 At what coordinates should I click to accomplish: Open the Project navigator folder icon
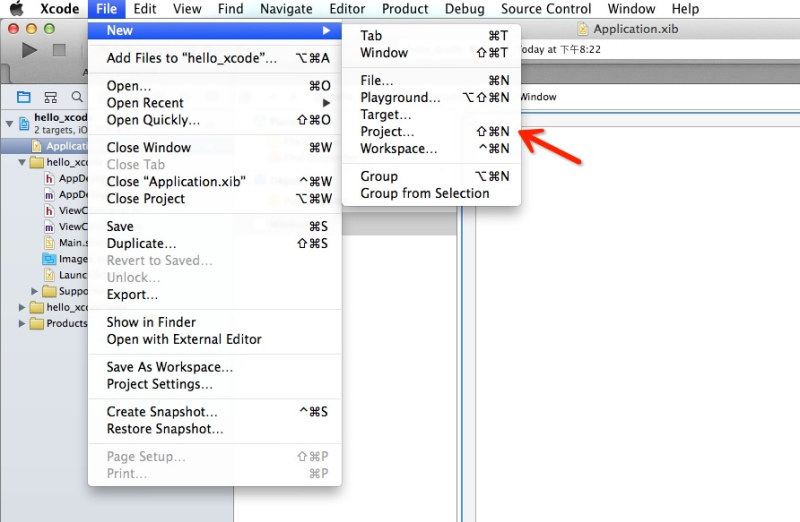coord(23,97)
